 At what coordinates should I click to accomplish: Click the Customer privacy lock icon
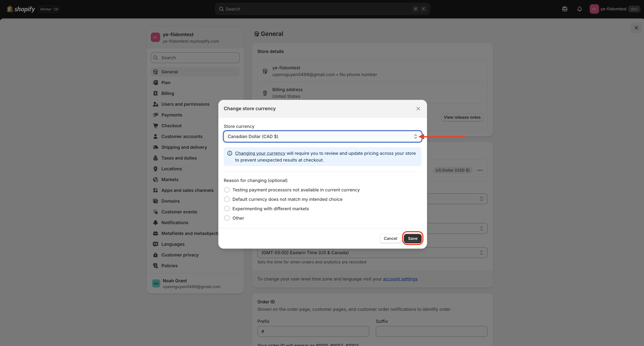click(156, 255)
